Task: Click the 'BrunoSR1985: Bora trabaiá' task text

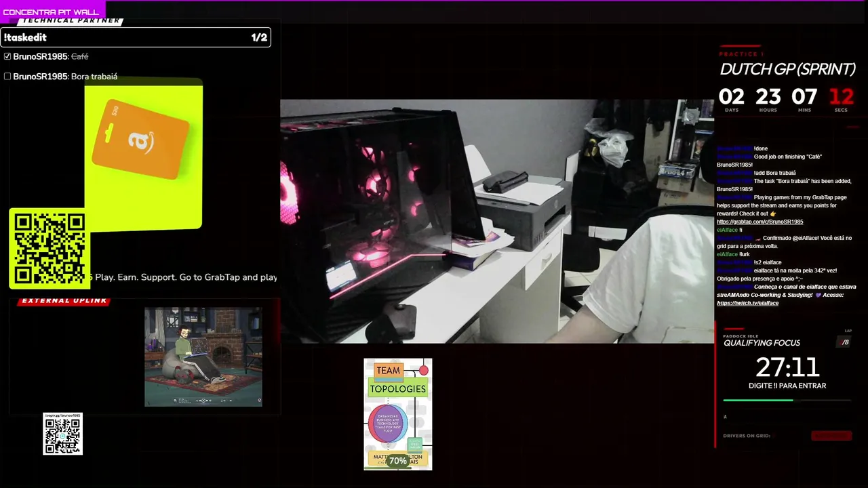Action: point(65,77)
